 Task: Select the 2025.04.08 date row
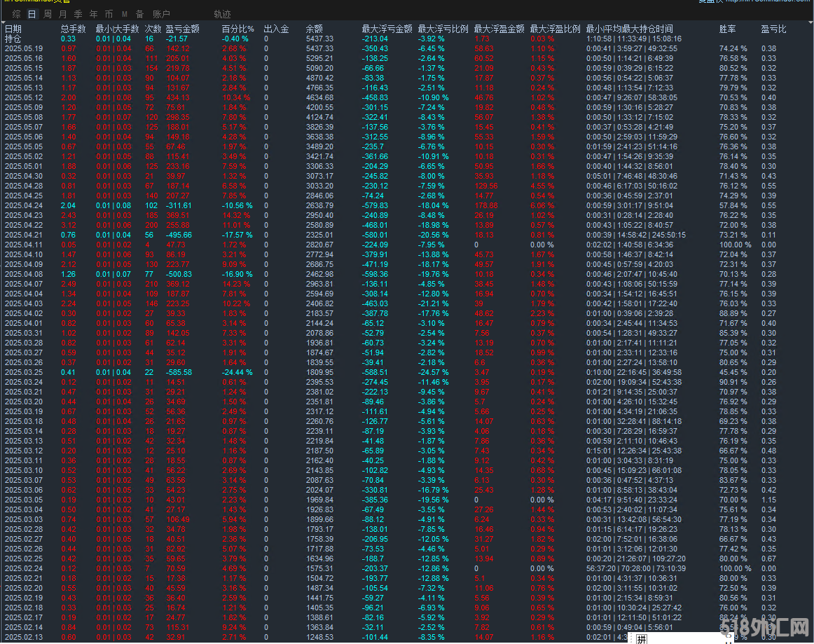[x=24, y=274]
